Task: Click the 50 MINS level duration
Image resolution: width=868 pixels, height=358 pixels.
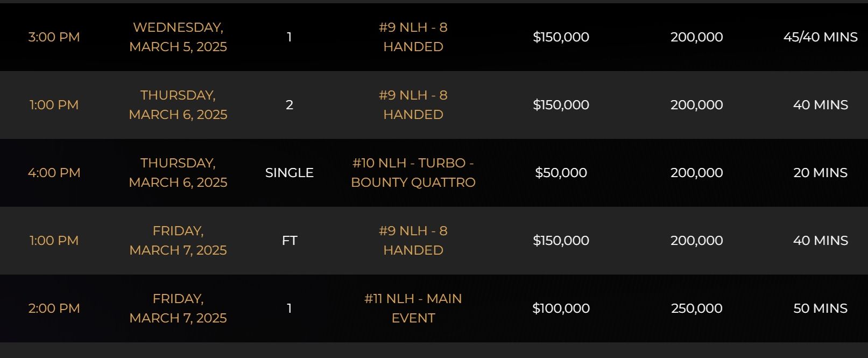Action: coord(821,308)
